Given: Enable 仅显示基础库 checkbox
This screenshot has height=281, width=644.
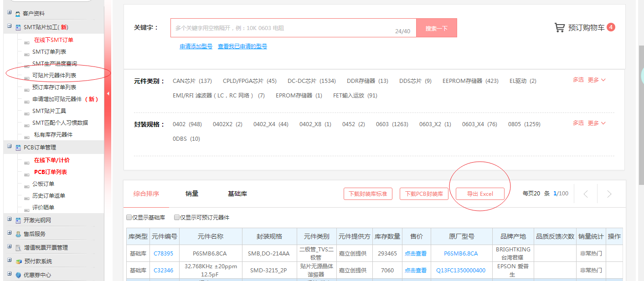Looking at the screenshot, I should point(129,218).
